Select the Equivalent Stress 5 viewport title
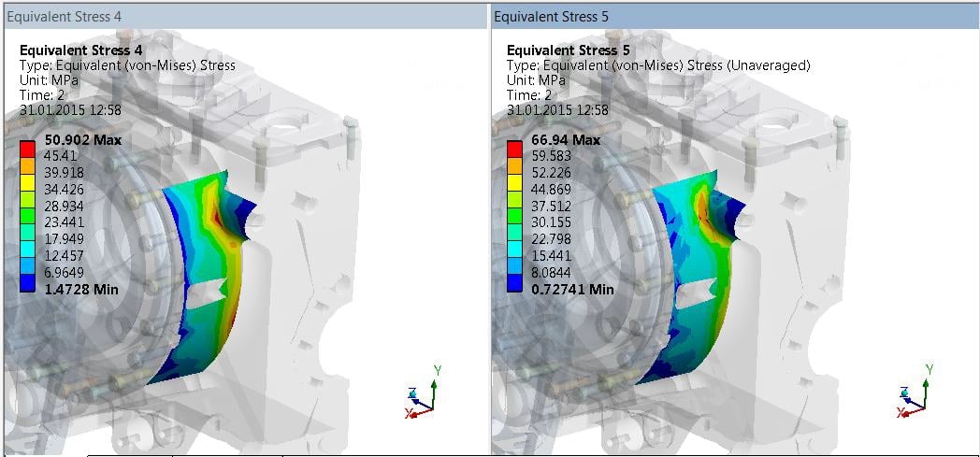 coord(552,17)
